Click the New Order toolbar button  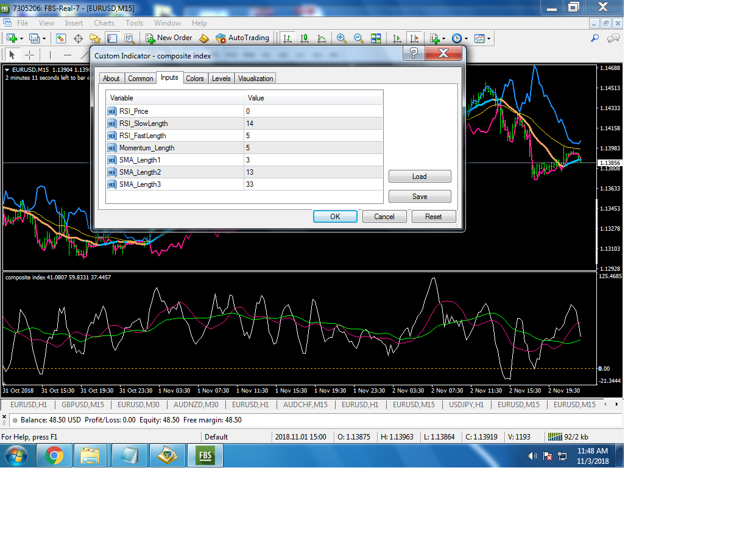[x=169, y=38]
